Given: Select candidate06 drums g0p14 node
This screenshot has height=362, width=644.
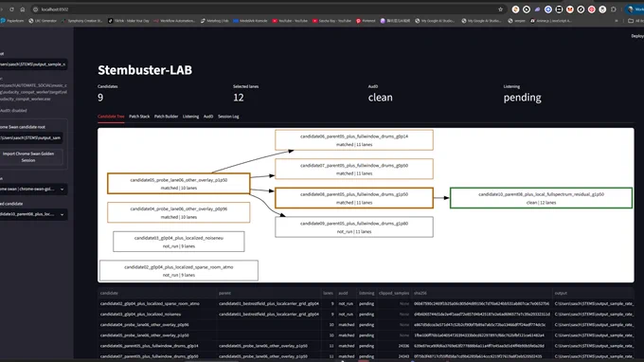Looking at the screenshot, I should (x=354, y=140).
